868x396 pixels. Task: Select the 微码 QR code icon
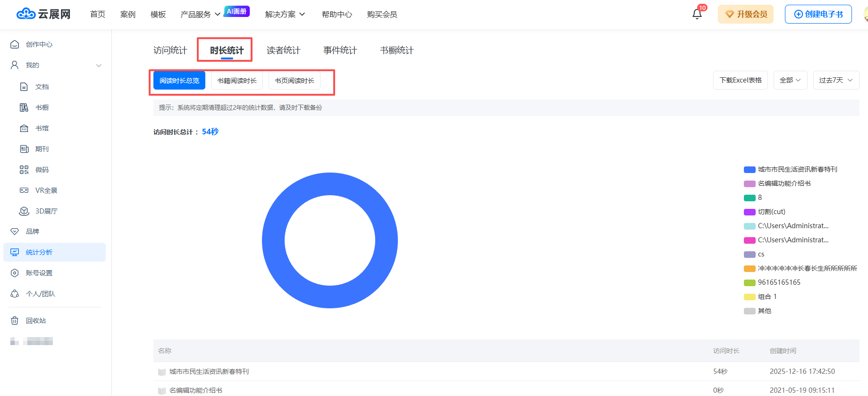point(24,170)
